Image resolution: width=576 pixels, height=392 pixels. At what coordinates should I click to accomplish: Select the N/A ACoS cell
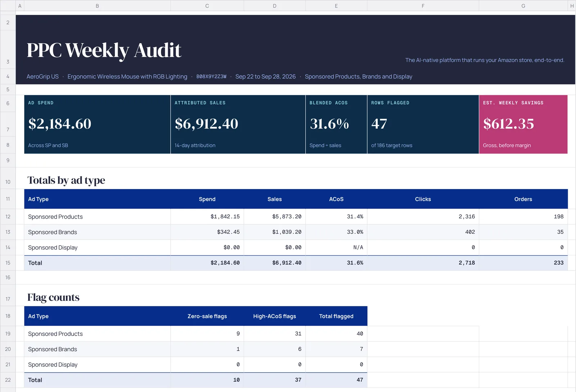pyautogui.click(x=336, y=248)
